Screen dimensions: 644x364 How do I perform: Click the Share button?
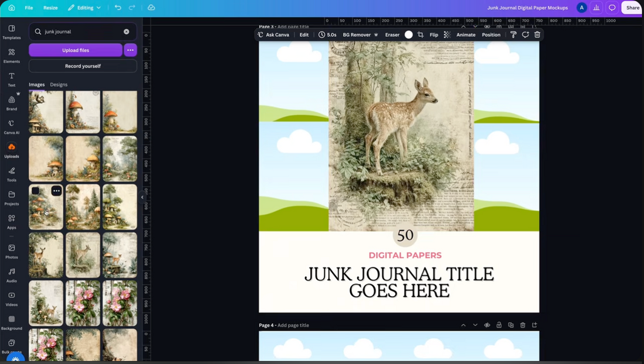[x=632, y=8]
